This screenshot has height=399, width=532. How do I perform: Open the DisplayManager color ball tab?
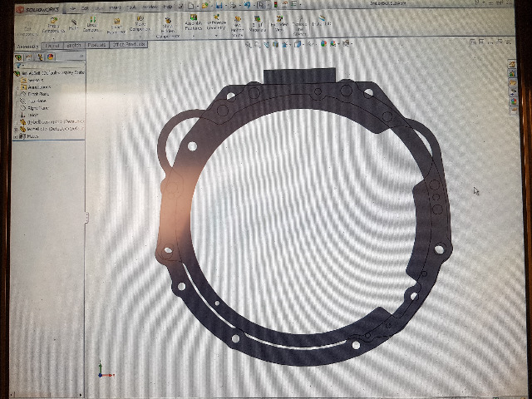tap(51, 57)
